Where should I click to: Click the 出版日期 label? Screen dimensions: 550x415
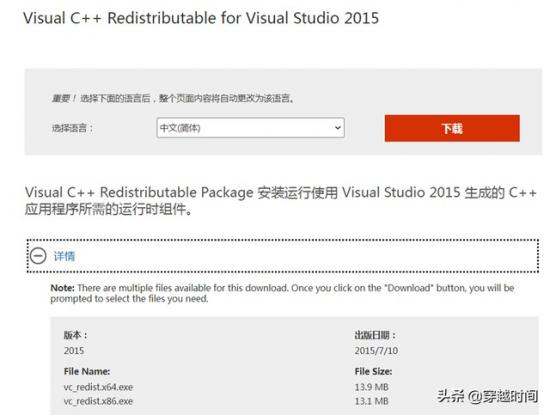pyautogui.click(x=375, y=335)
